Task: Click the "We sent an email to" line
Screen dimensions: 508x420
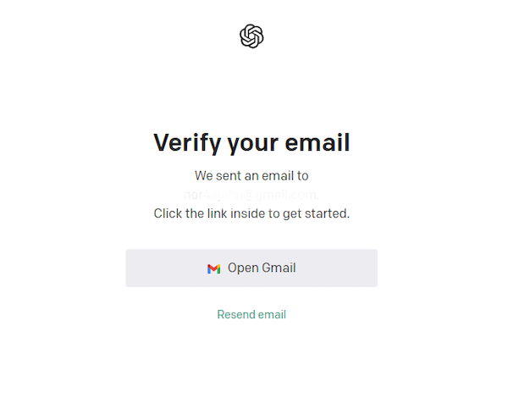Action: [x=251, y=175]
